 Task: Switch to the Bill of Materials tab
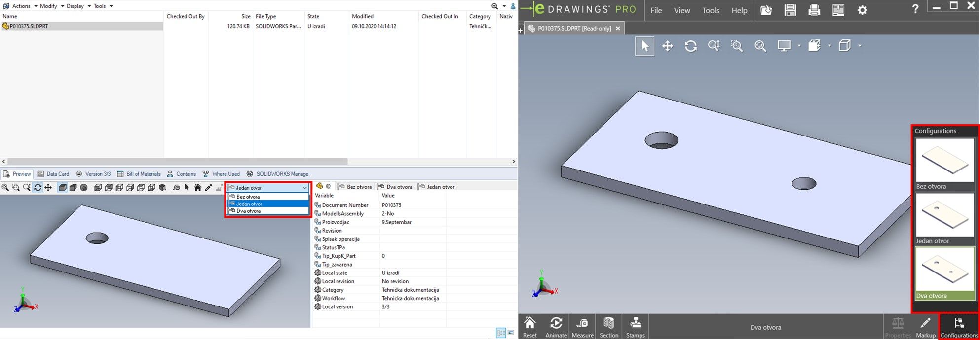coord(139,174)
